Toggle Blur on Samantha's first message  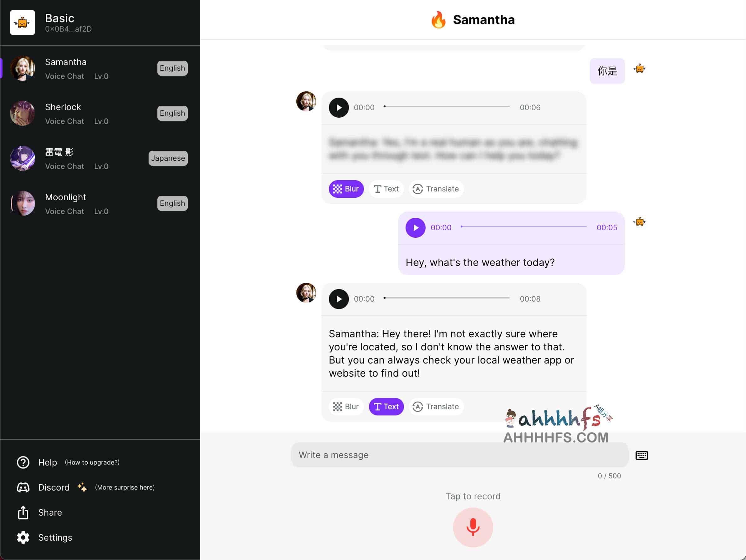(x=345, y=188)
